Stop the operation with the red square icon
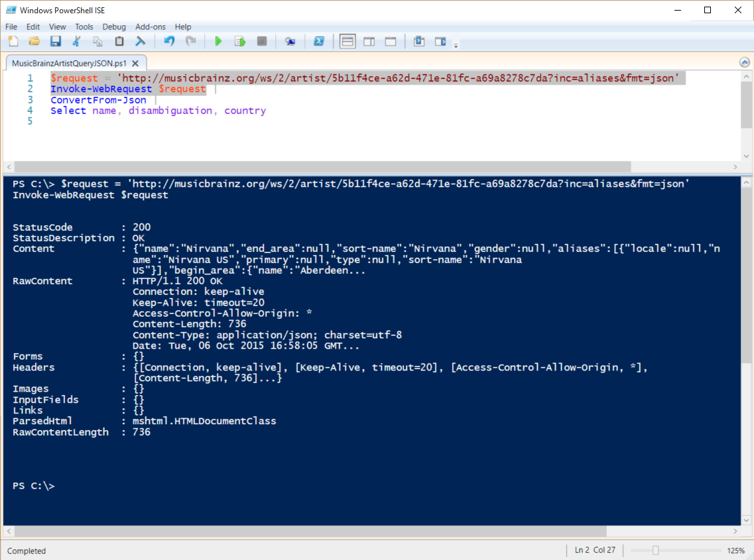This screenshot has height=560, width=754. (261, 40)
